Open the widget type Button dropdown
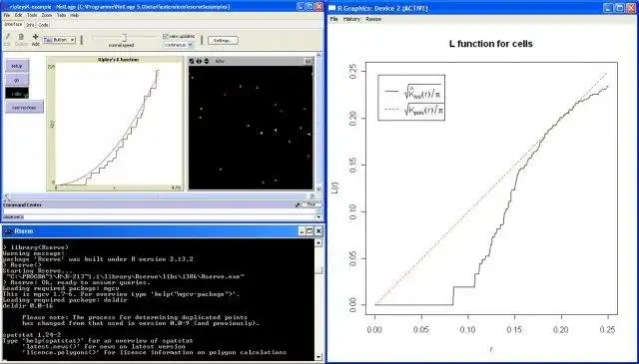Image resolution: width=639 pixels, height=364 pixels. coord(60,40)
